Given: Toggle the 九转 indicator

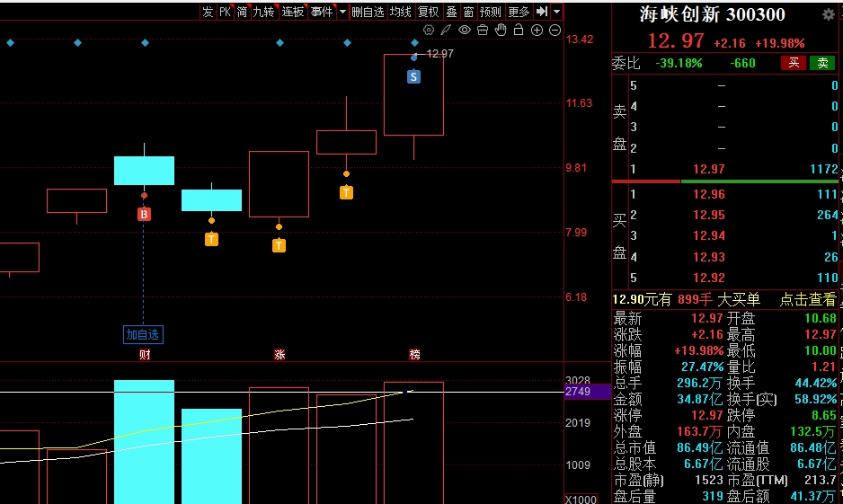Looking at the screenshot, I should point(263,12).
